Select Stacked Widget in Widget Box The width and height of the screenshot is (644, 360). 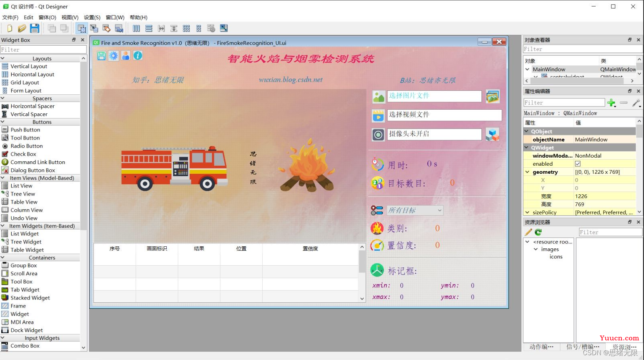pos(30,298)
